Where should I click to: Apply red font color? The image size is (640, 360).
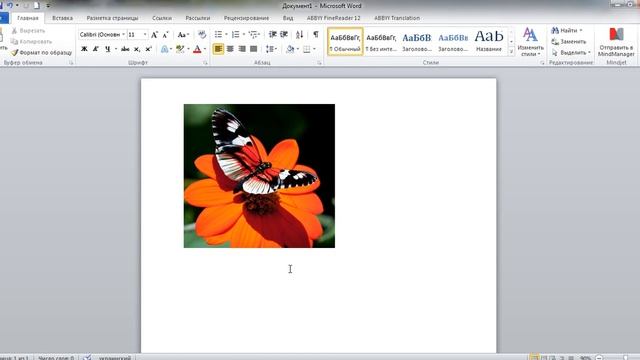point(197,49)
